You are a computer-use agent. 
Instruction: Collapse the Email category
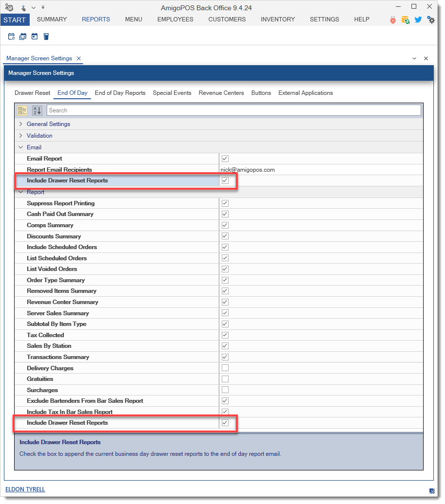click(20, 147)
